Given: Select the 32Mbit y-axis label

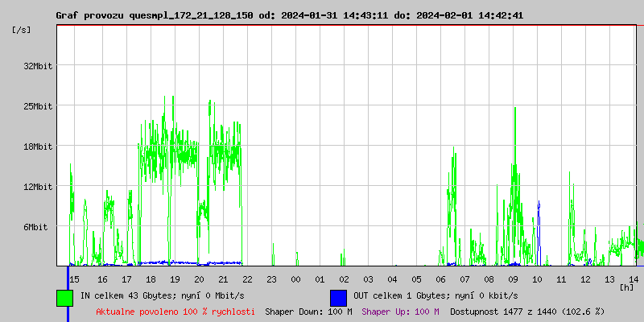Looking at the screenshot, I should tap(37, 66).
